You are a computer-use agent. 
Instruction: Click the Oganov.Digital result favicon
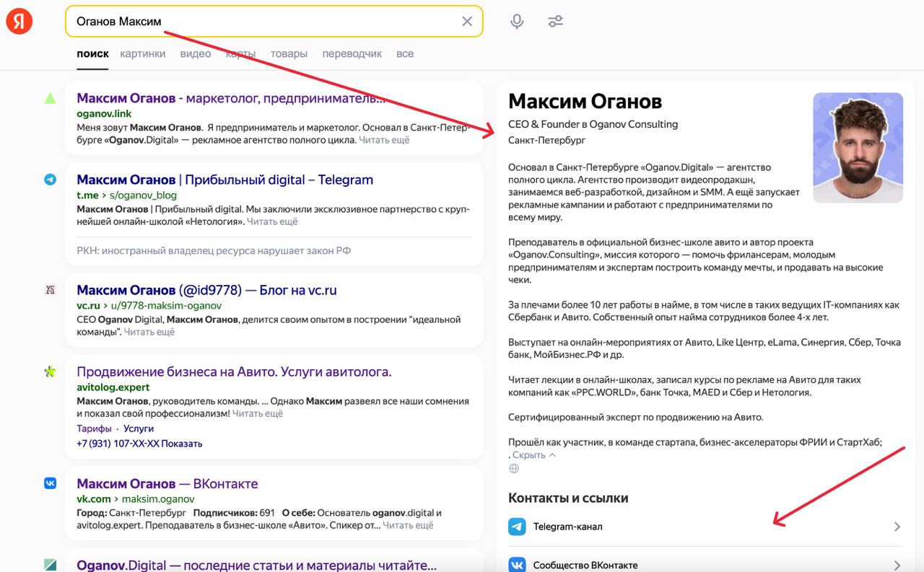pyautogui.click(x=50, y=565)
